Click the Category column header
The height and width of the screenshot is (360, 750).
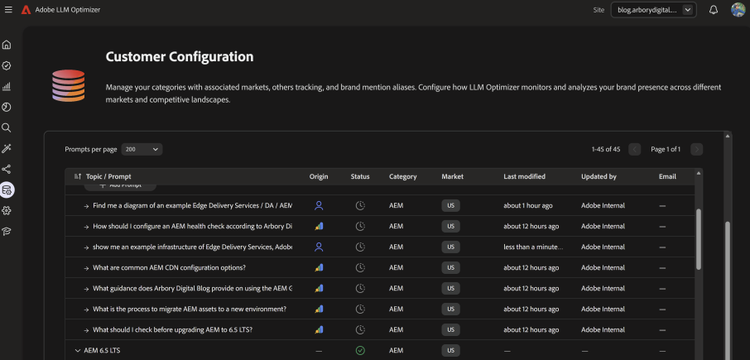click(403, 176)
